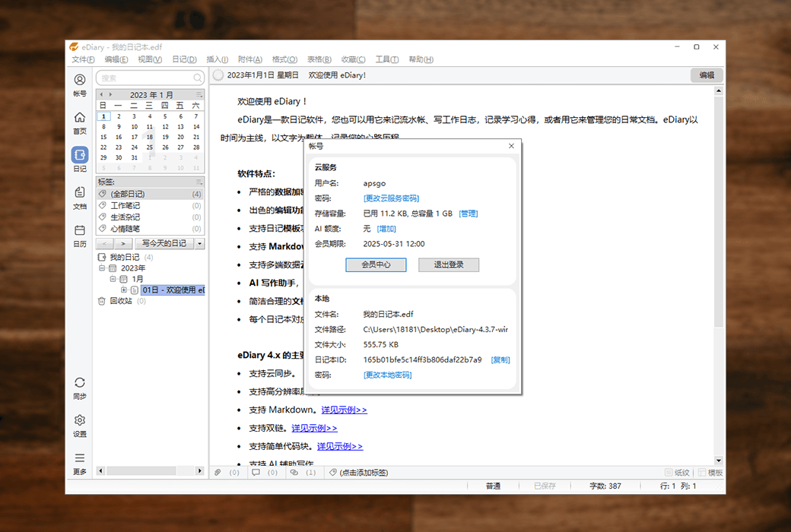791x532 pixels.
Task: Open the calendar panel options menu icon
Action: 199,94
